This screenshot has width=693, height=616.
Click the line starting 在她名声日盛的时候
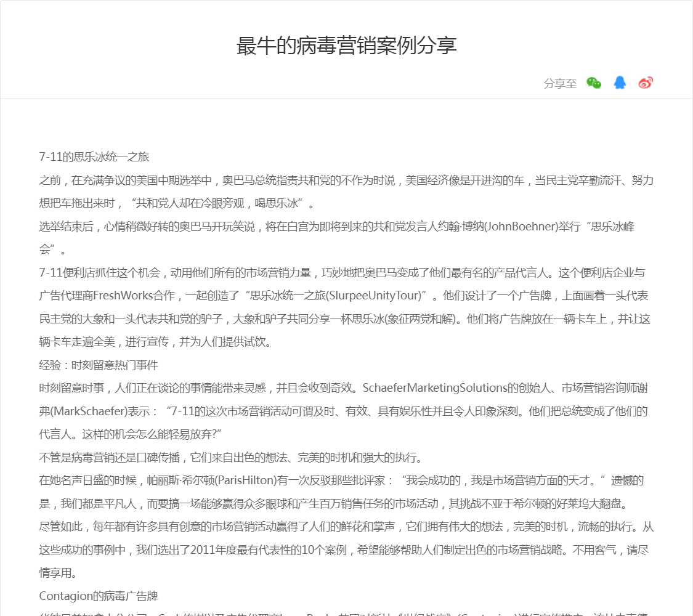click(341, 480)
